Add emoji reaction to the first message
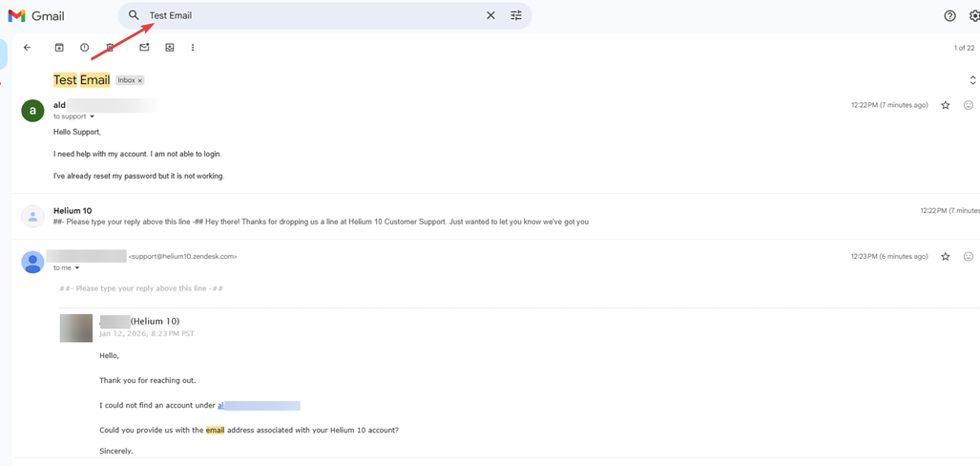 pyautogui.click(x=968, y=105)
